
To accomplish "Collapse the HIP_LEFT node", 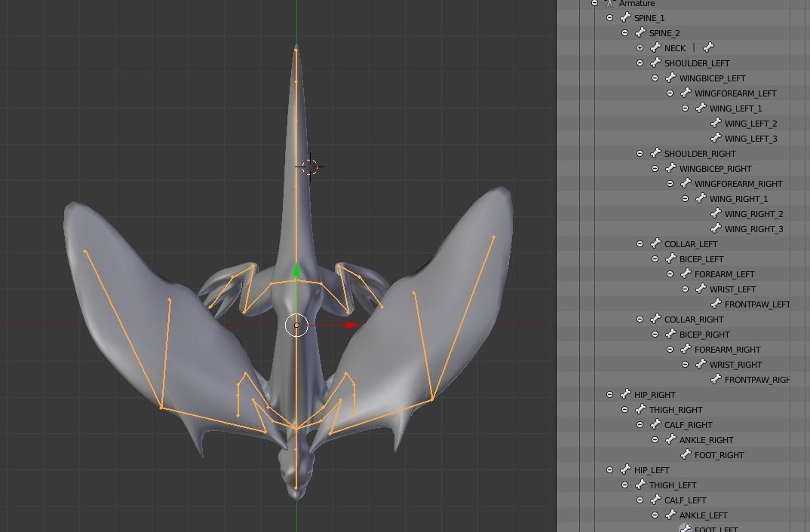I will (610, 470).
